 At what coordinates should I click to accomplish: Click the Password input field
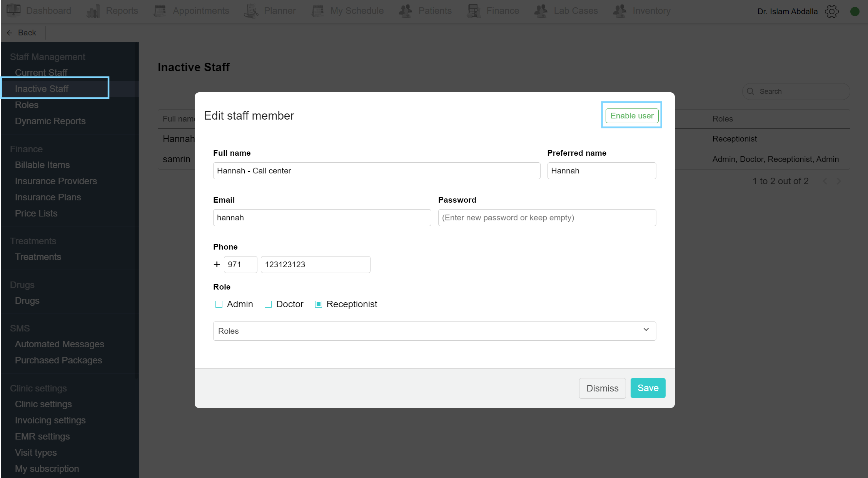click(547, 218)
